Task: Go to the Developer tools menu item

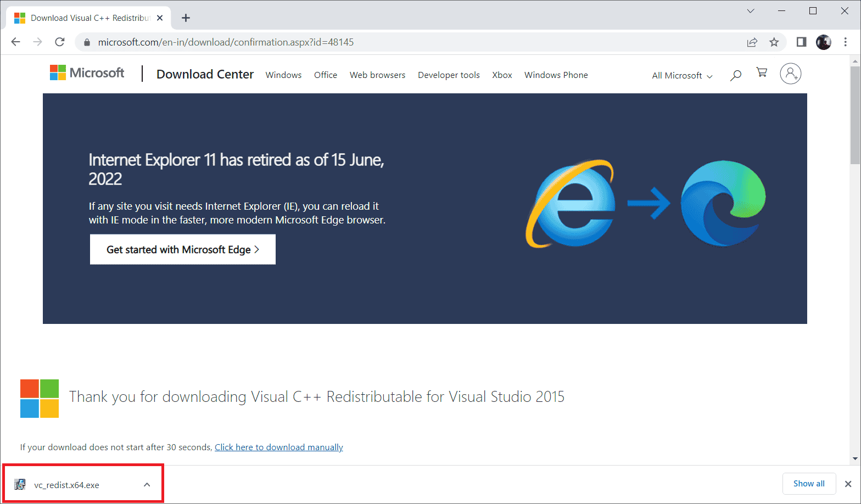Action: pyautogui.click(x=449, y=75)
